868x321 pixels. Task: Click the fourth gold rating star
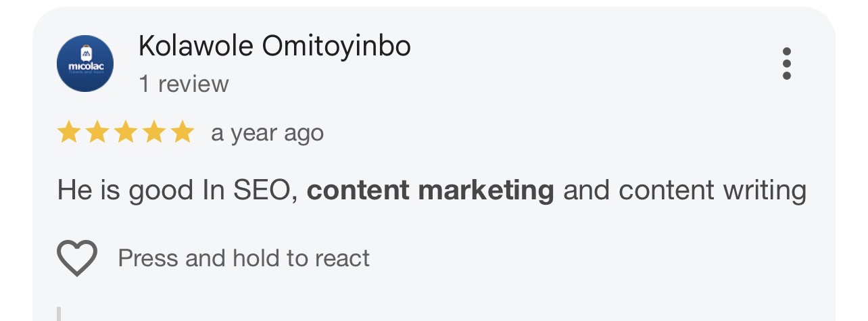click(154, 133)
